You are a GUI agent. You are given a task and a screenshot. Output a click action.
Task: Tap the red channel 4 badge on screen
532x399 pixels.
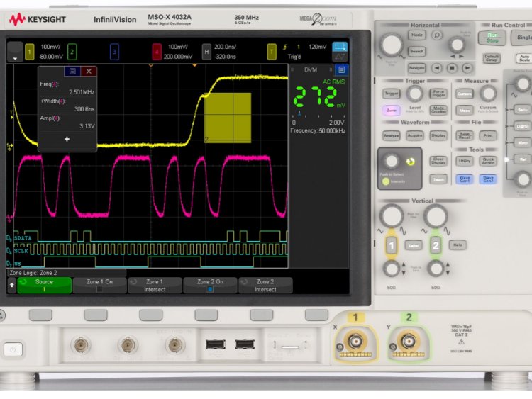coord(157,52)
